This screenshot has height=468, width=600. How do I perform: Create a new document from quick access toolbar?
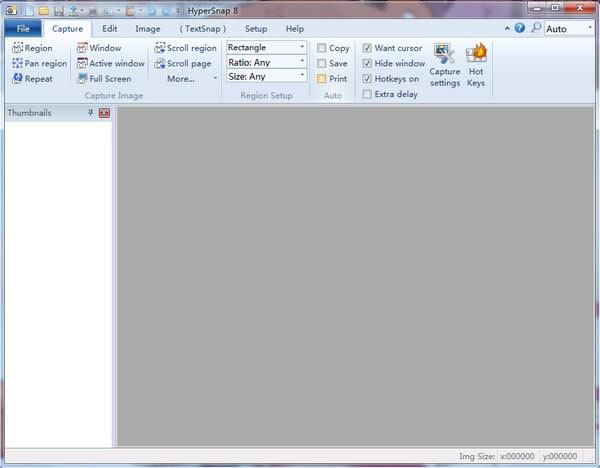[29, 11]
